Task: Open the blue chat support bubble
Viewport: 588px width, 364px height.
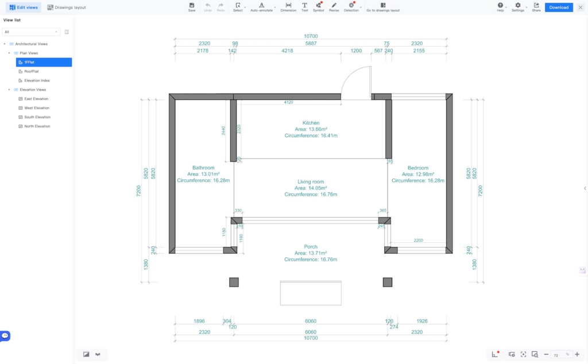Action: (x=5, y=336)
